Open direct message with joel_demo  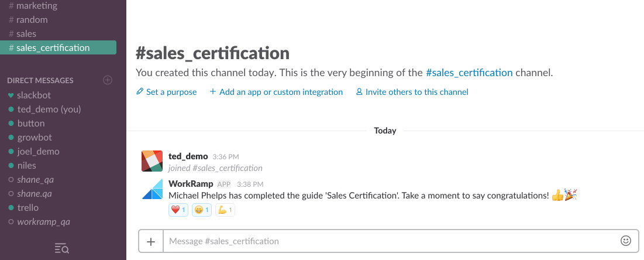[38, 152]
